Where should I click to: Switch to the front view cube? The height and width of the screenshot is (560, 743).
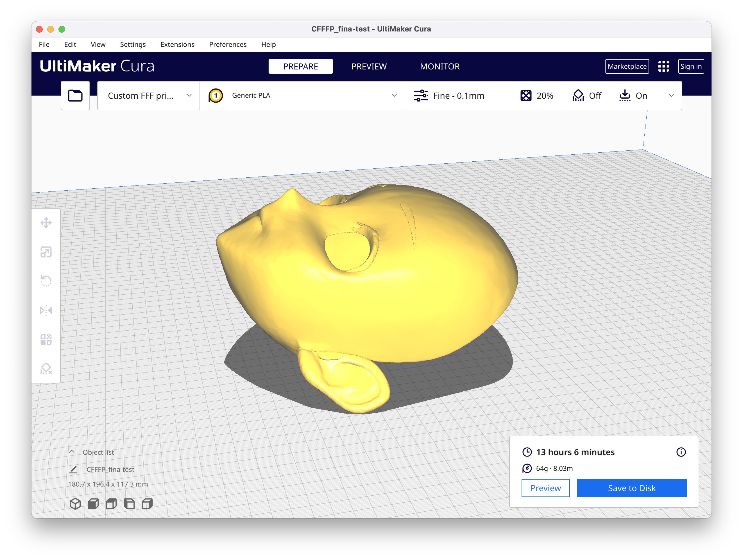pyautogui.click(x=93, y=503)
